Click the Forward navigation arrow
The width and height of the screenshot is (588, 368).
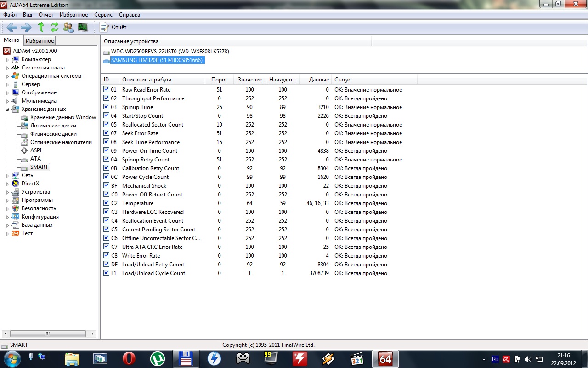click(x=26, y=27)
